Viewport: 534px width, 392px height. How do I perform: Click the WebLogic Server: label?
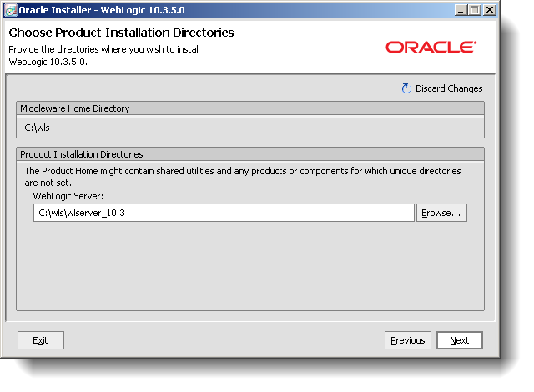coord(68,196)
